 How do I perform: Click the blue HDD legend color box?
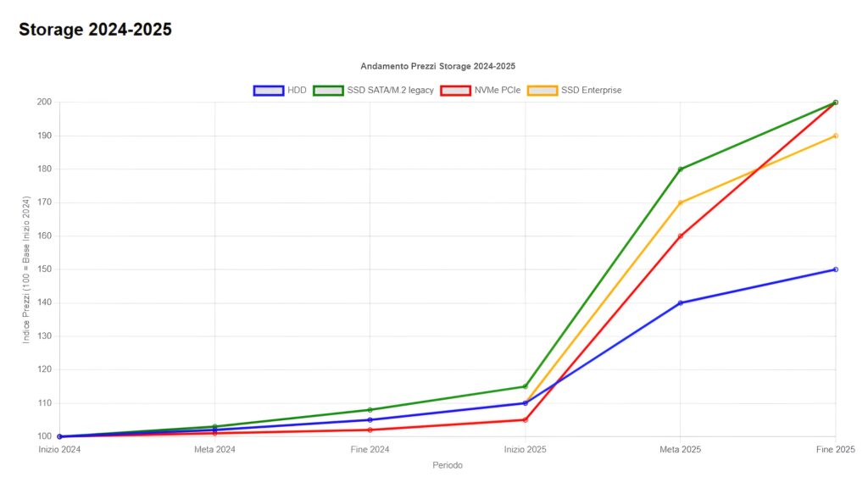pyautogui.click(x=268, y=90)
